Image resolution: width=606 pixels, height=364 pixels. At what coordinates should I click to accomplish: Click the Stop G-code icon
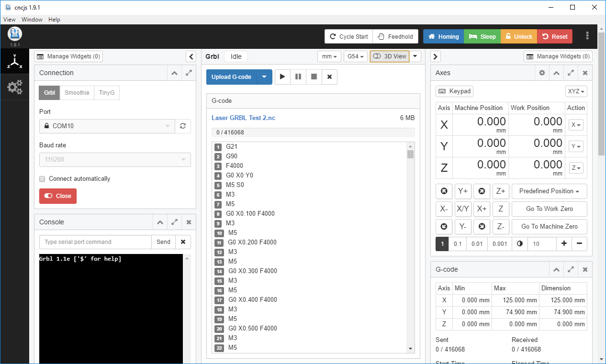click(314, 77)
